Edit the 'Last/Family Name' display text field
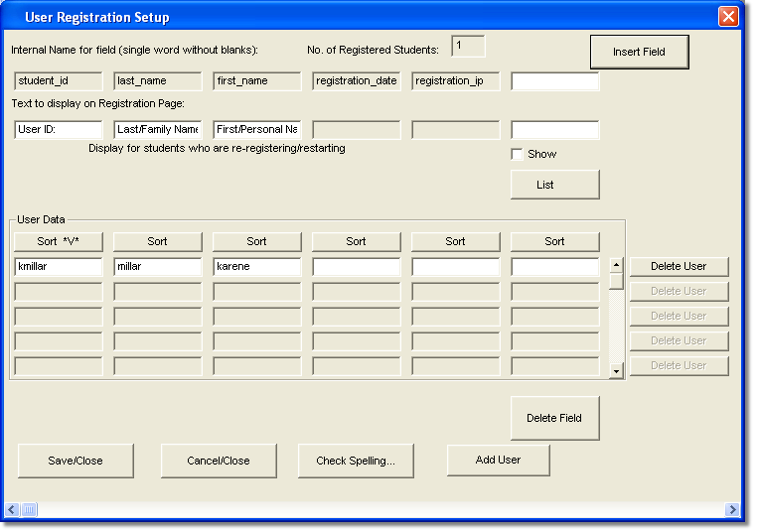758x532 pixels. (158, 129)
